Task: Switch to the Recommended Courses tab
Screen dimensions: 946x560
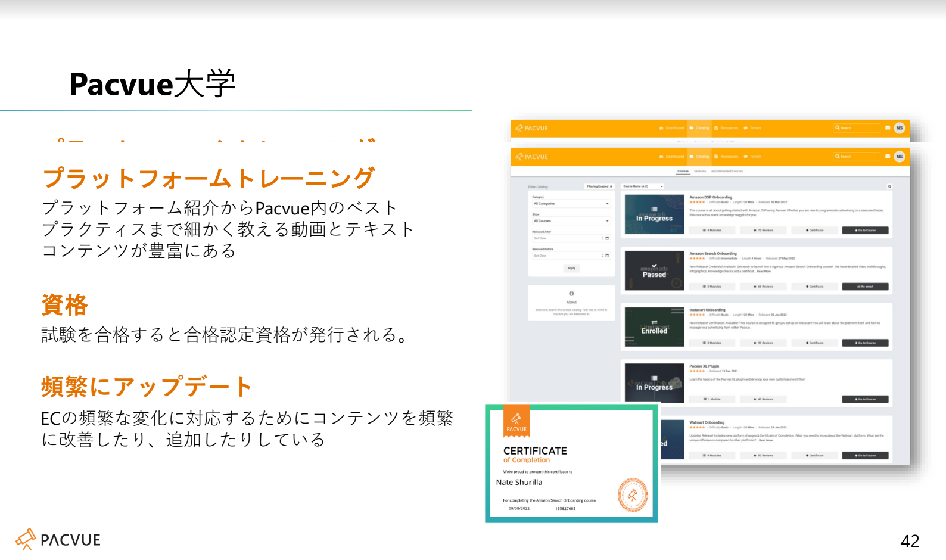Action: [x=727, y=171]
